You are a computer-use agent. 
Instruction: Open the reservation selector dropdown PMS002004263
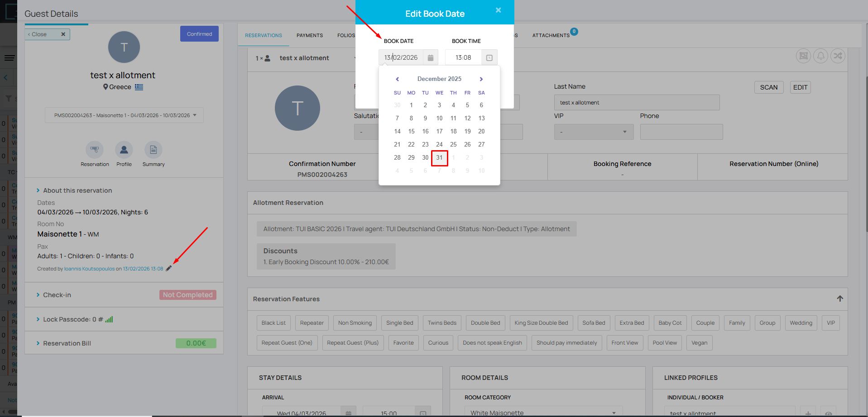click(124, 115)
